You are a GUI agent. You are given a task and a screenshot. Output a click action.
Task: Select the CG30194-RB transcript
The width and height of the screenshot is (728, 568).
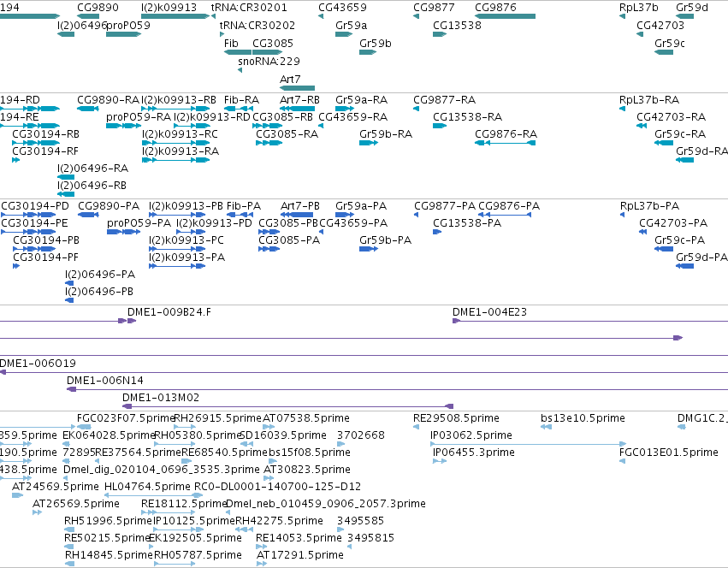click(34, 143)
